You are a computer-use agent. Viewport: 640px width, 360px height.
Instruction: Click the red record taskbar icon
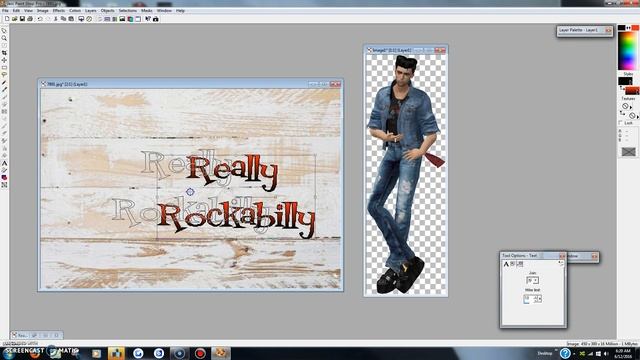coord(200,353)
